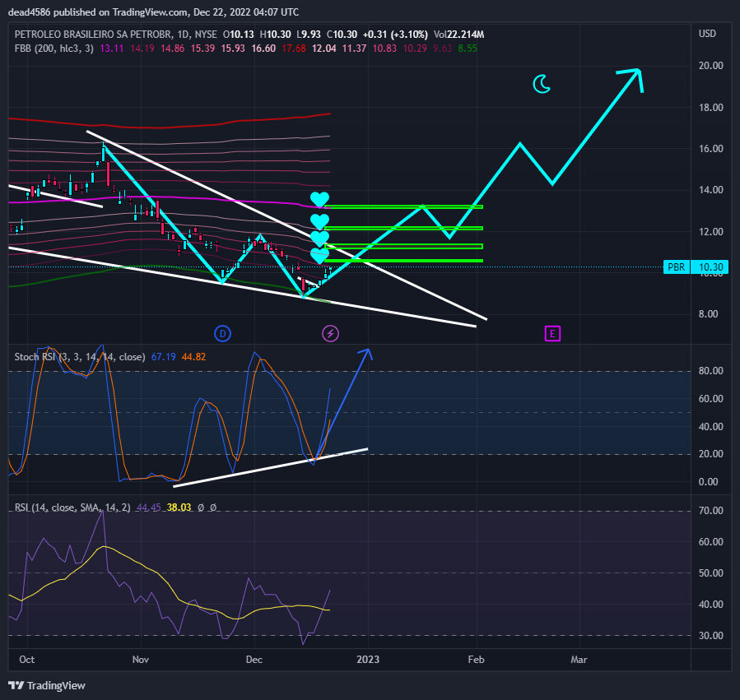Click the 0.00 level on Stoch RSI scale

tap(709, 481)
